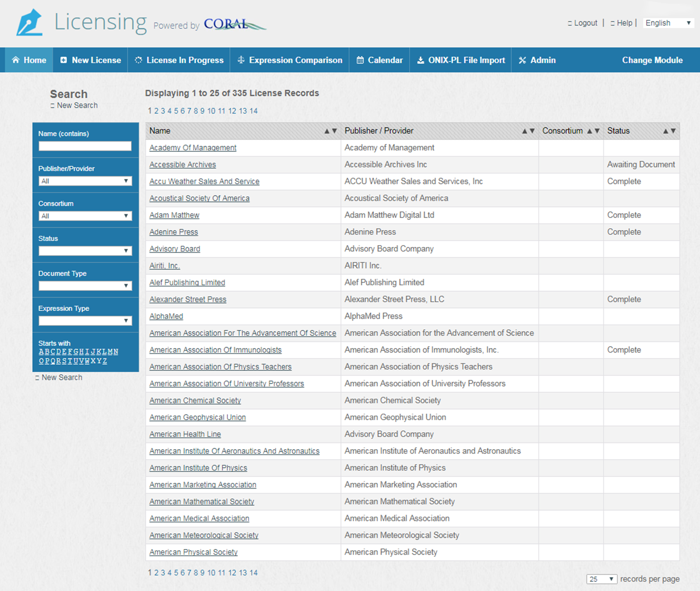This screenshot has width=700, height=591.
Task: Open the Document Type filter dropdown
Action: point(85,286)
